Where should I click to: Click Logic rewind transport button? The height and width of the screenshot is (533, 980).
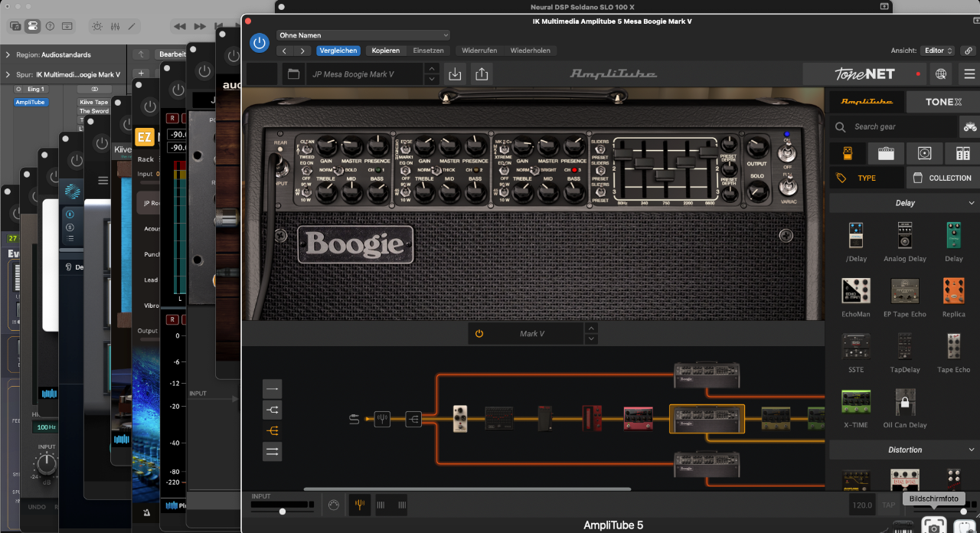point(179,26)
